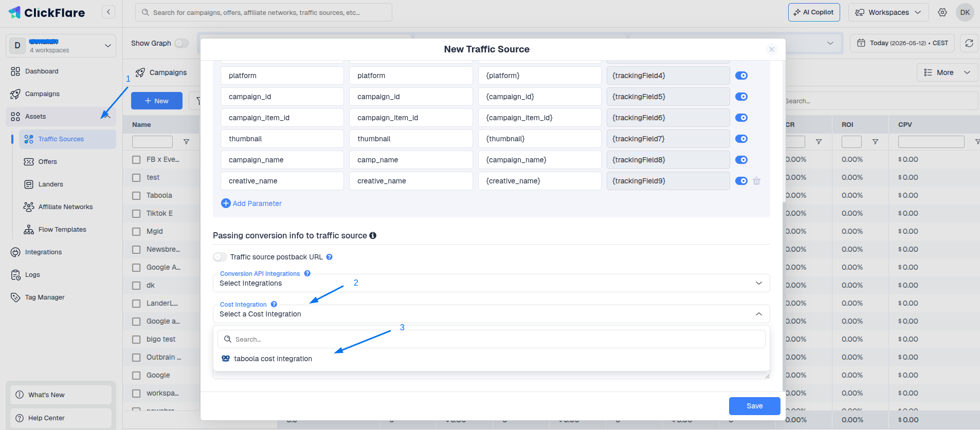Delete the creative_name parameter row

(757, 181)
